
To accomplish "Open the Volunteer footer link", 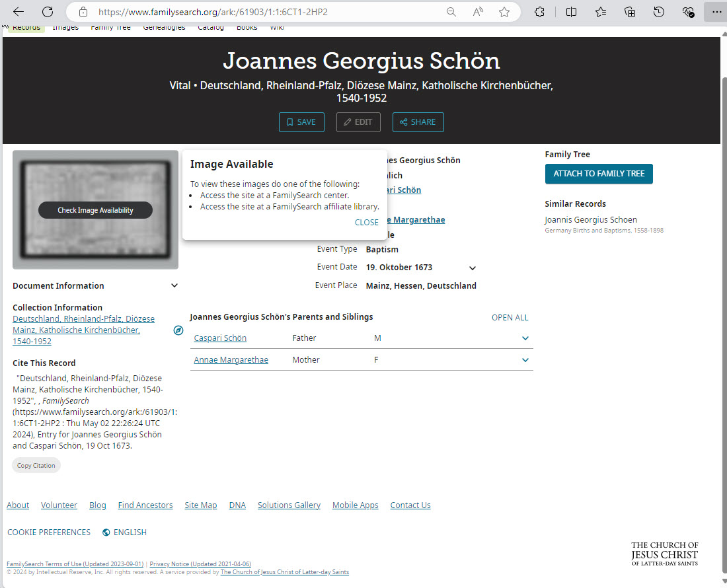I will pos(59,505).
